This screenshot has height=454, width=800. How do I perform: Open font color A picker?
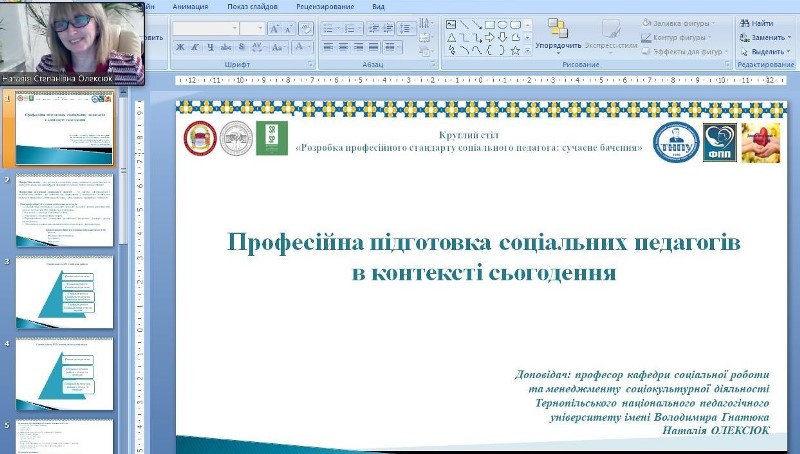click(304, 47)
